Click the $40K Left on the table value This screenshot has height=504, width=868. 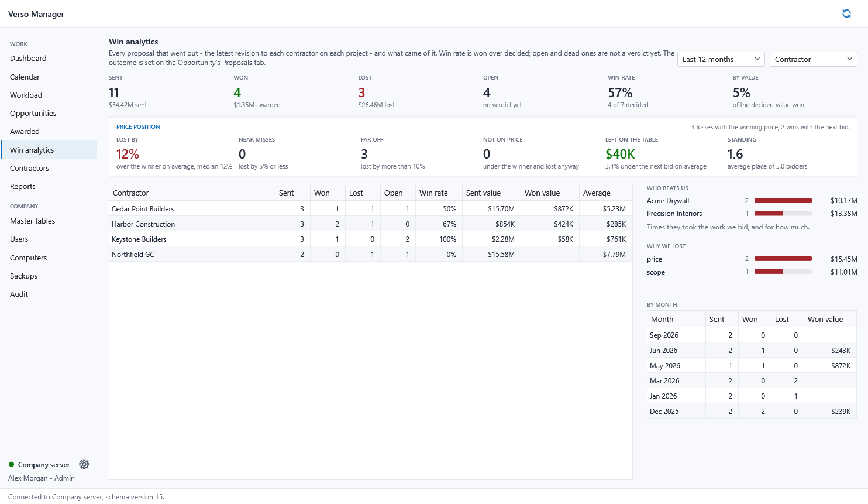click(x=620, y=154)
